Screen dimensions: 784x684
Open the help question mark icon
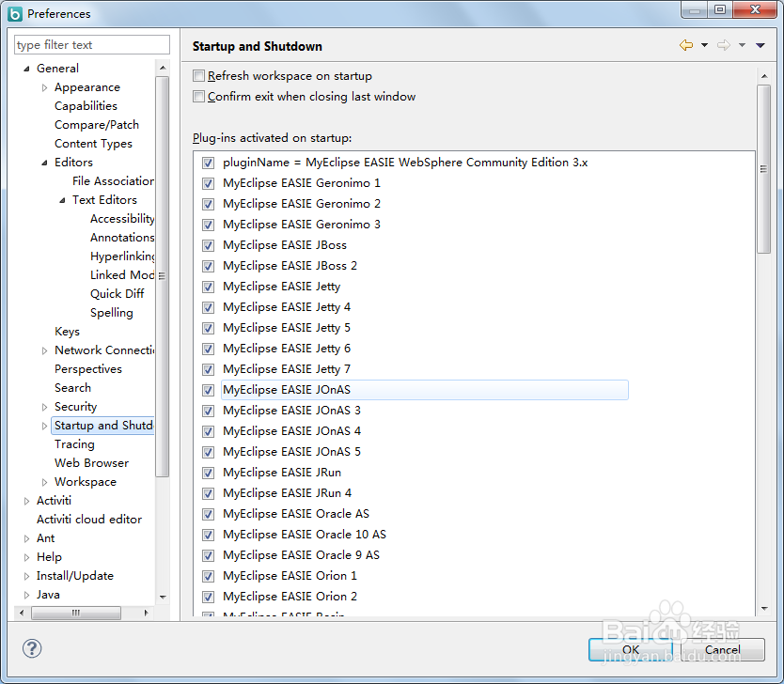click(32, 648)
